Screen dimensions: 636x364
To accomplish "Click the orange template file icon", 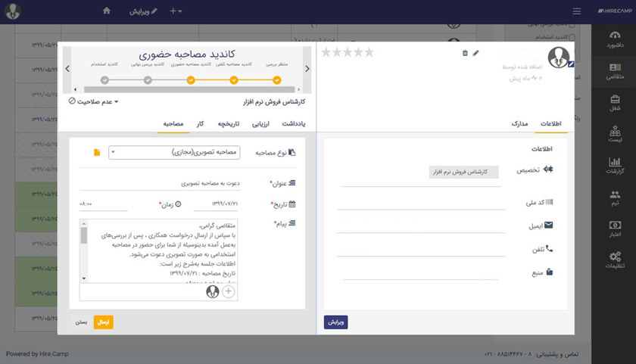I will [x=97, y=153].
